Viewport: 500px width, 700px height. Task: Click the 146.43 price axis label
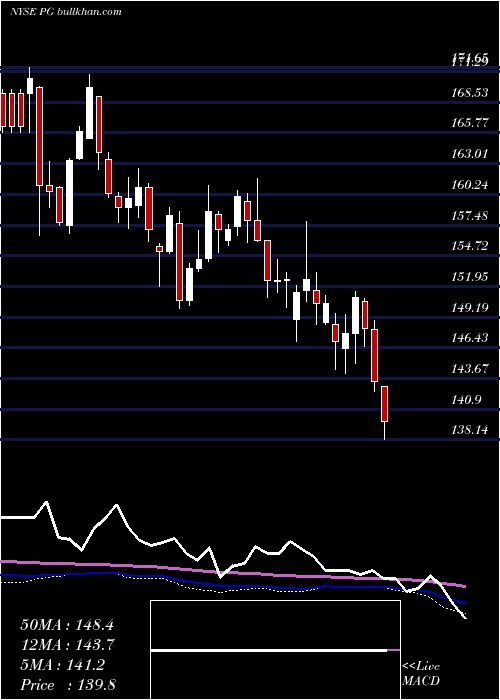coord(471,338)
